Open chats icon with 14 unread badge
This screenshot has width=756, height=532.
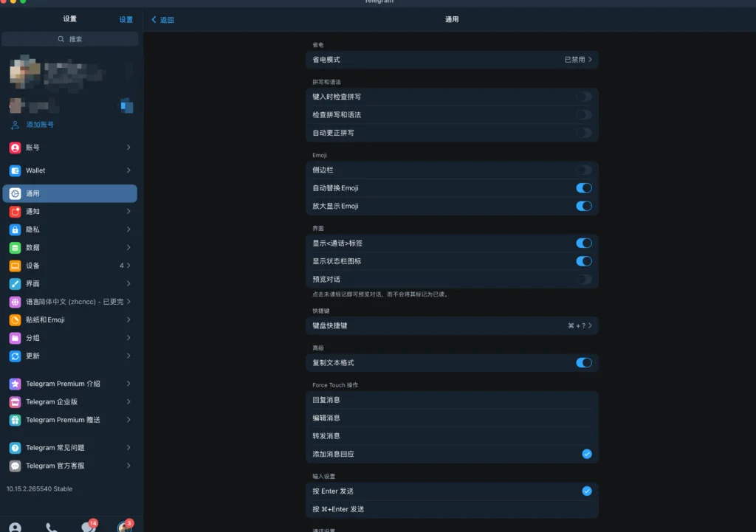pos(88,527)
